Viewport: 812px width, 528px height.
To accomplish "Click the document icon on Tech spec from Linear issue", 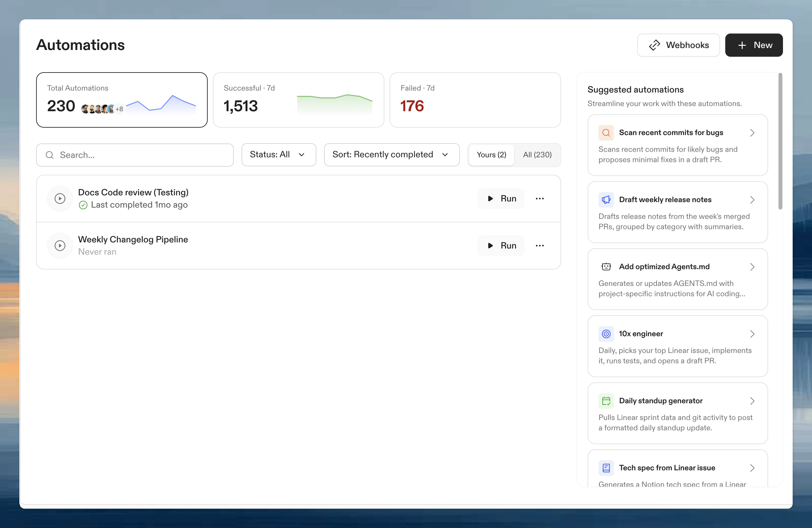I will tap(606, 468).
